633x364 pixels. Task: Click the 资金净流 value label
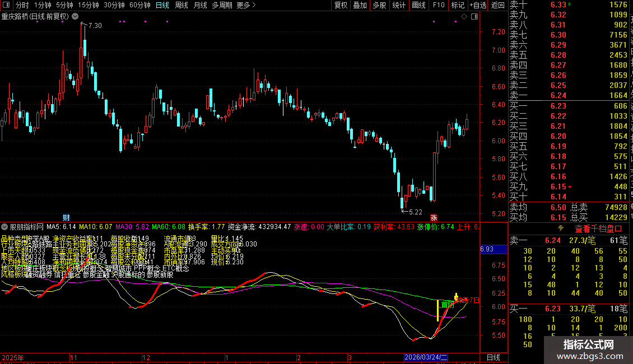tap(259, 227)
